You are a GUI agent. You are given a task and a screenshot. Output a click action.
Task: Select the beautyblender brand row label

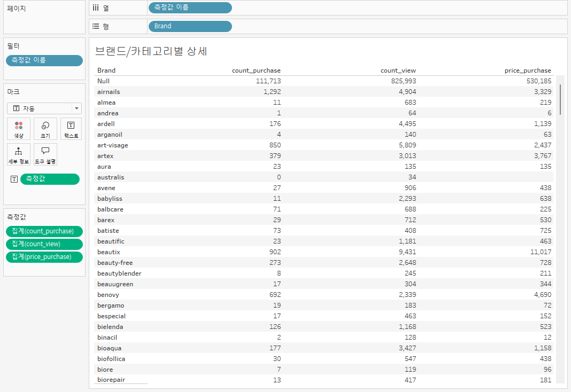[x=119, y=273]
